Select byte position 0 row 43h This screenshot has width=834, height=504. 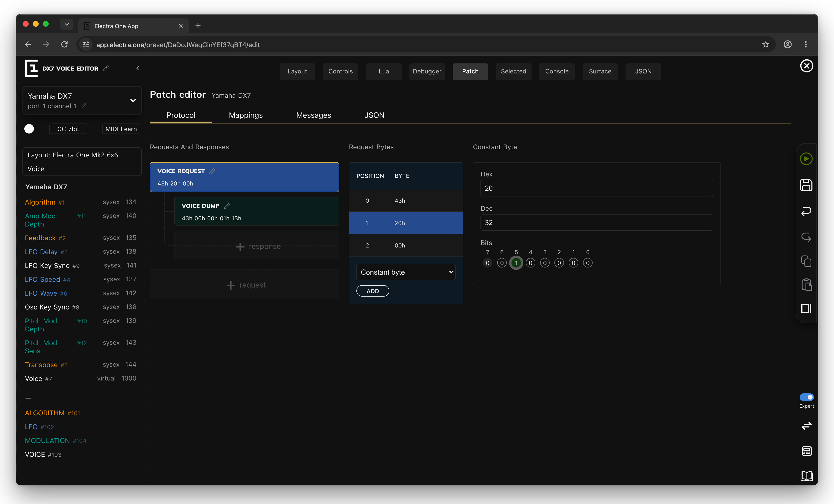point(406,201)
